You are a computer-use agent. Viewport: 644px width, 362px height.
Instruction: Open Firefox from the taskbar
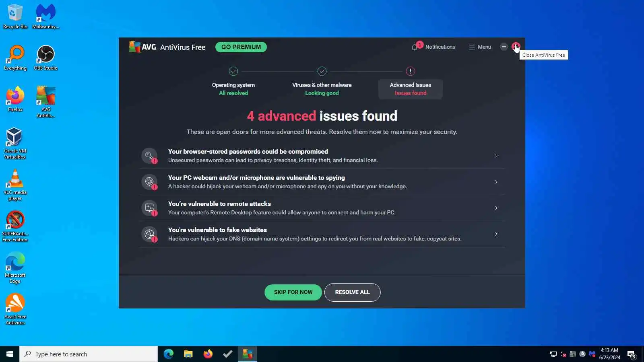tap(208, 354)
